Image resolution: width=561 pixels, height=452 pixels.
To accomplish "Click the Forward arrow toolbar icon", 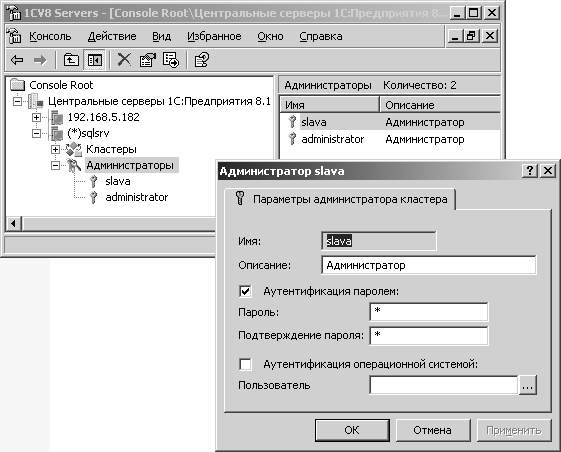I will [40, 60].
